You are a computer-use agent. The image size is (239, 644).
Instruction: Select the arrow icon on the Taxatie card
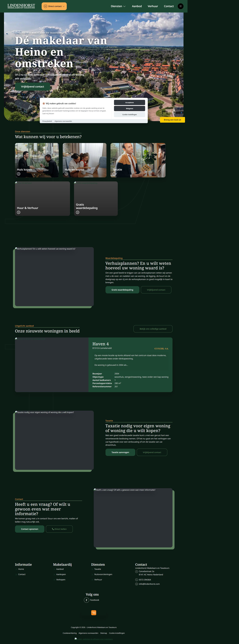(x=114, y=174)
